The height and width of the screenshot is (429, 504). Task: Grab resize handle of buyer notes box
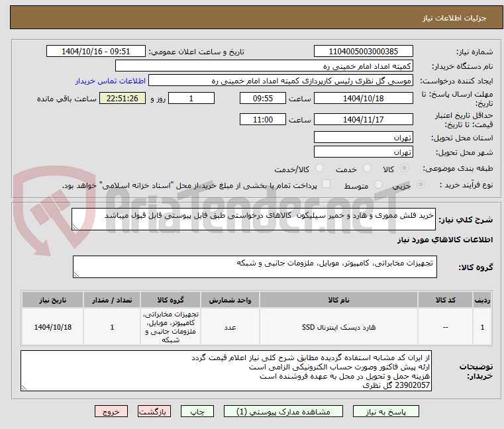(24, 388)
